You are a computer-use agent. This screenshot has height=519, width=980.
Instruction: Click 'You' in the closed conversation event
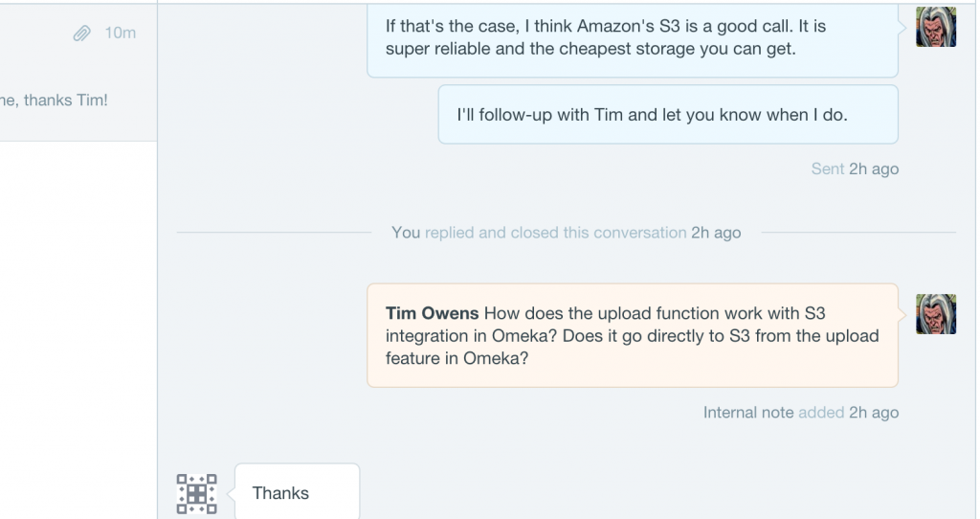(406, 233)
